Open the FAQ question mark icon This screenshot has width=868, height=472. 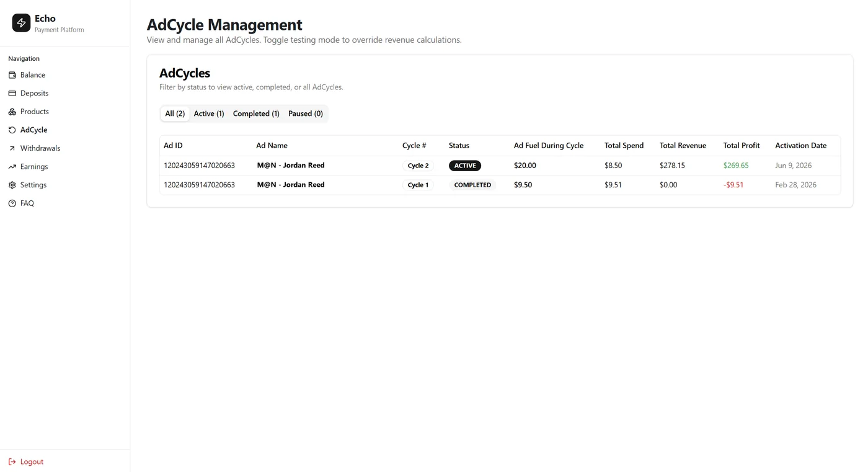(x=12, y=203)
